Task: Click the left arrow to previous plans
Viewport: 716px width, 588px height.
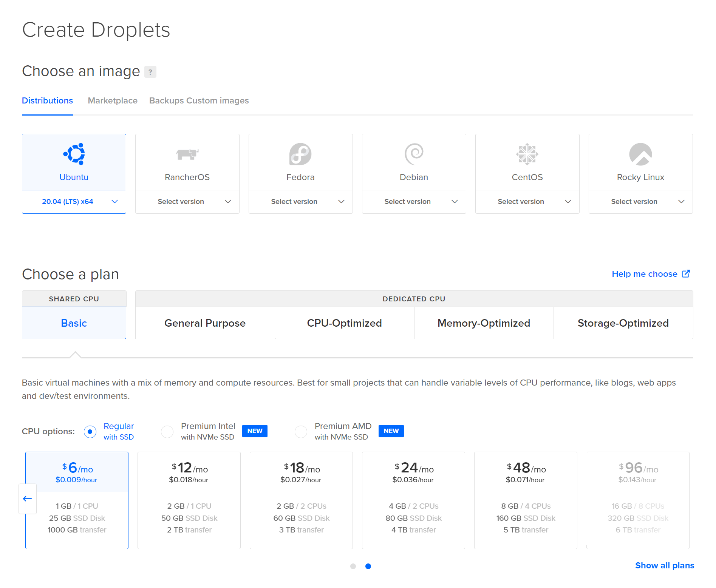Action: click(x=28, y=499)
